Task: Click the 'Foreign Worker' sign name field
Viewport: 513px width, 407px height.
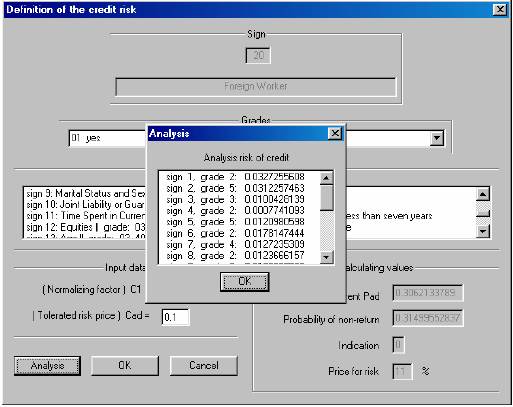Action: (x=256, y=87)
